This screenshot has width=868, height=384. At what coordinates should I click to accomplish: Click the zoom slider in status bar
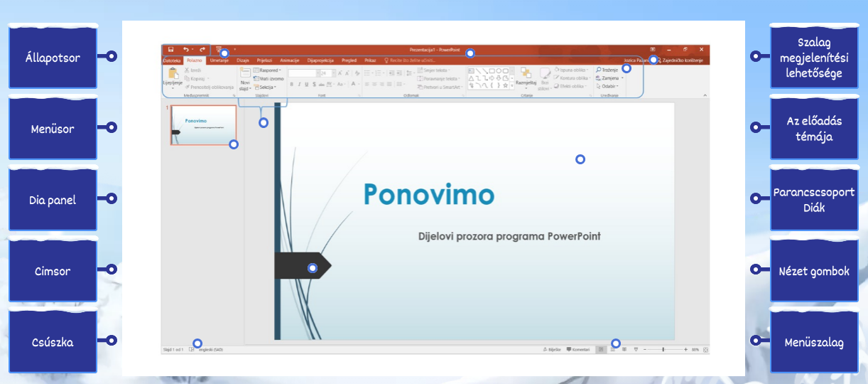click(662, 349)
